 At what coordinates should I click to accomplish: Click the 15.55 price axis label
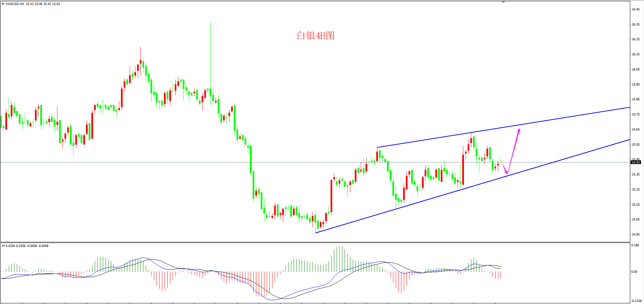[636, 145]
